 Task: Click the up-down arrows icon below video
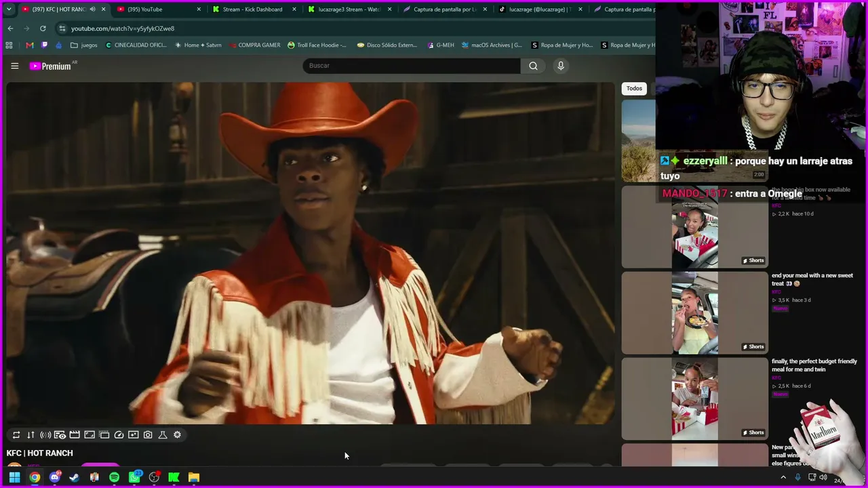tap(31, 435)
